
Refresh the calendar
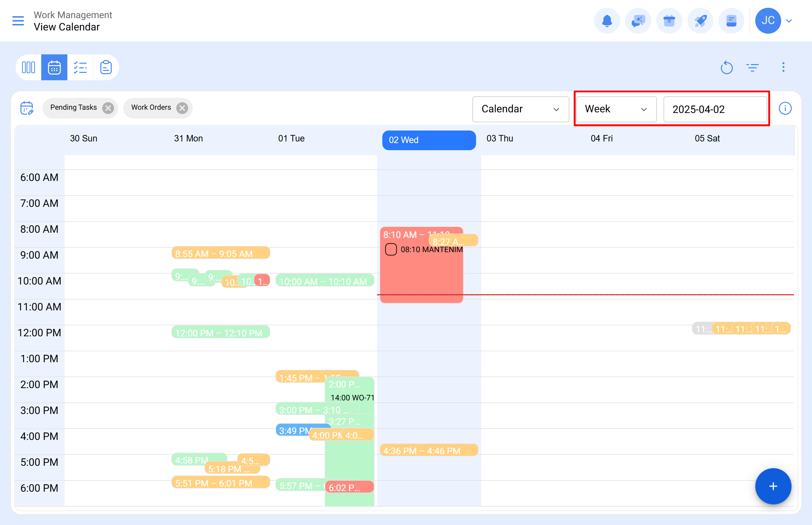coord(727,67)
